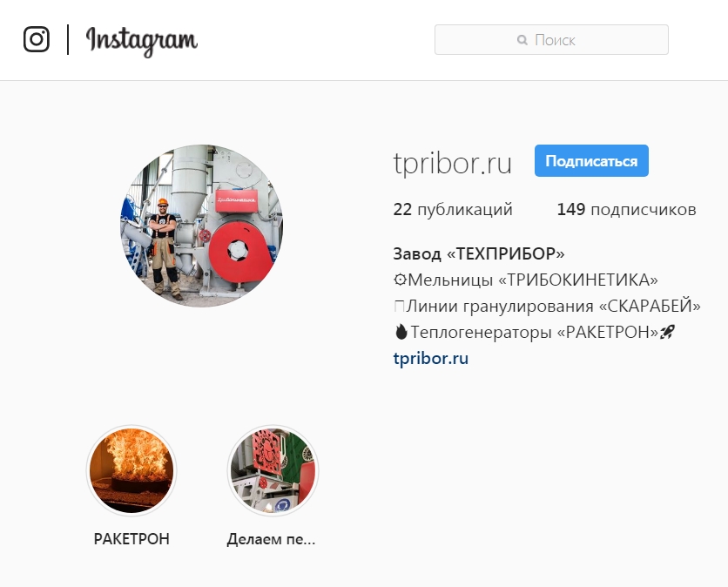Click the divider between logo and wordmark
728x587 pixels.
click(x=68, y=39)
